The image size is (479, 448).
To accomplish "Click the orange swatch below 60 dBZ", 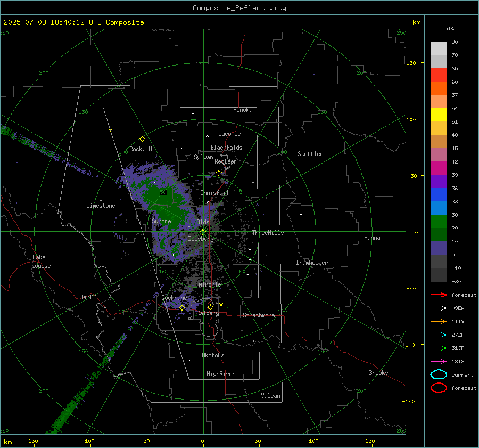I will click(439, 88).
